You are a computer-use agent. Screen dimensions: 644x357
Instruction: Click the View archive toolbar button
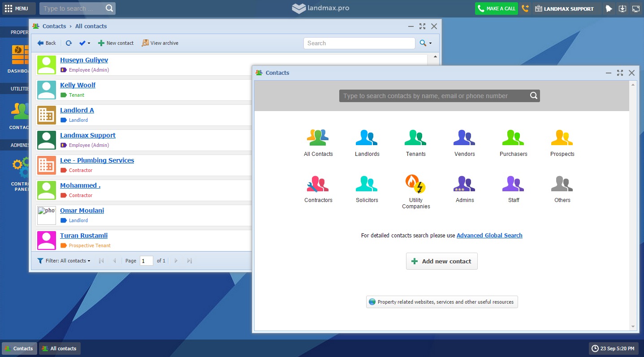click(160, 43)
